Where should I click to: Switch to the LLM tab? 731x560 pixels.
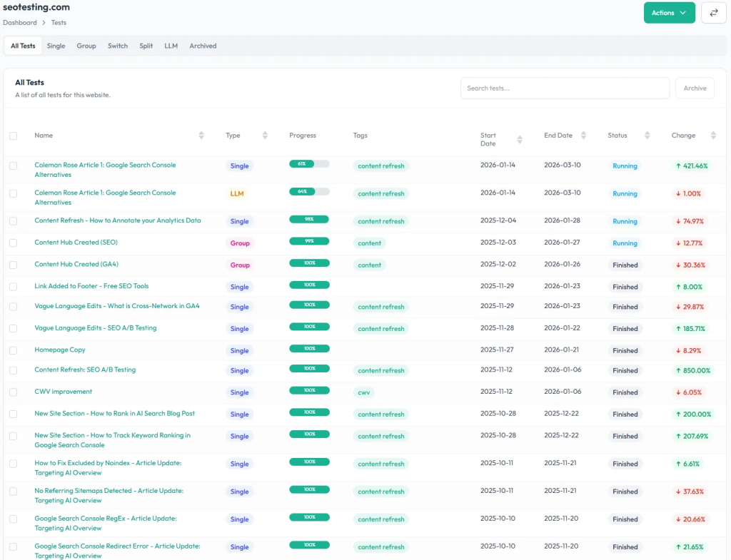(x=171, y=46)
